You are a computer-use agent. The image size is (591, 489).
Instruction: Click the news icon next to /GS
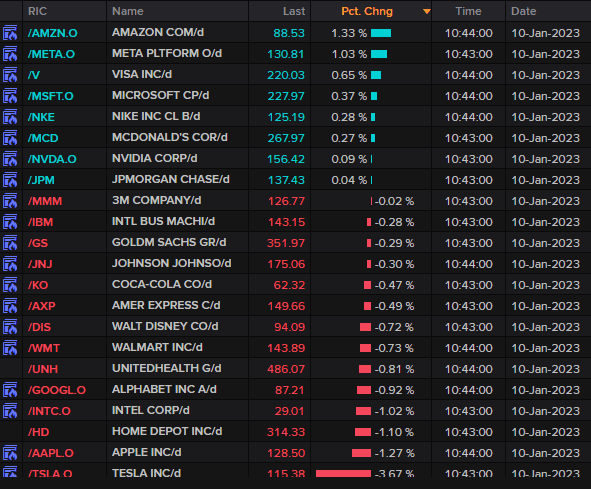[x=10, y=243]
